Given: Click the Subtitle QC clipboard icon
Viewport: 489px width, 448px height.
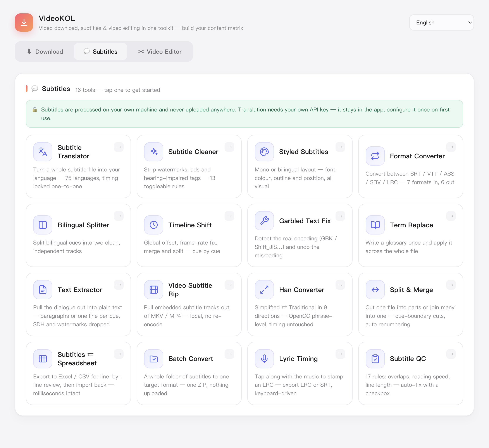Looking at the screenshot, I should tap(375, 359).
